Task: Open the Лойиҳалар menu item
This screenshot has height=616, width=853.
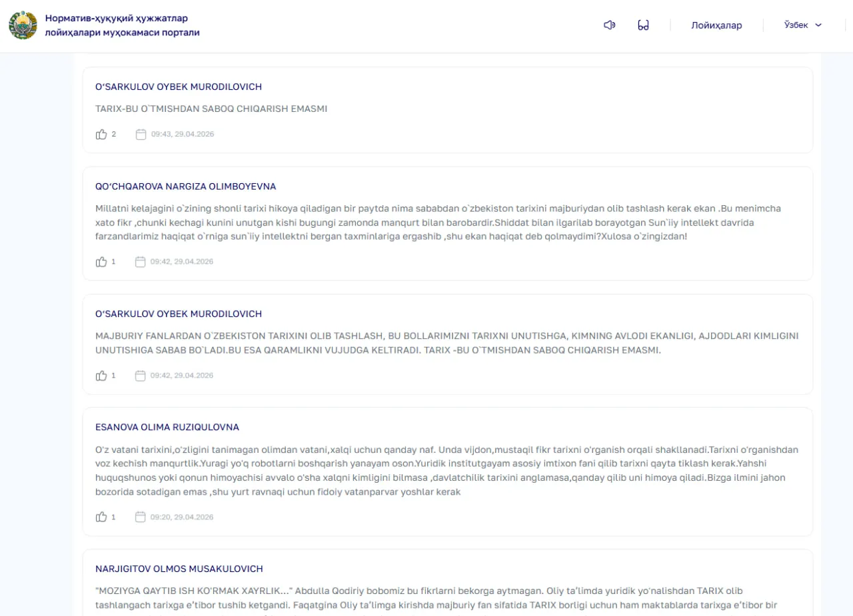Action: 716,25
